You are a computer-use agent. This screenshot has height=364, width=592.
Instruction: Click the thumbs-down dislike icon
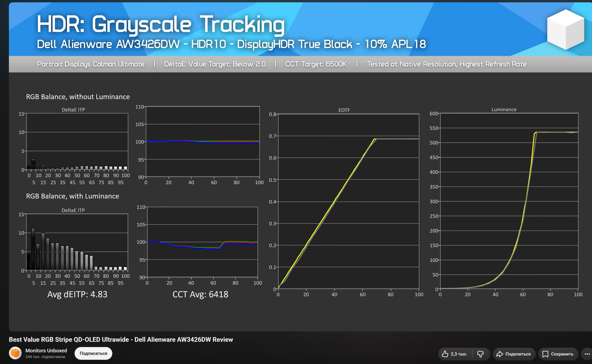click(x=481, y=354)
